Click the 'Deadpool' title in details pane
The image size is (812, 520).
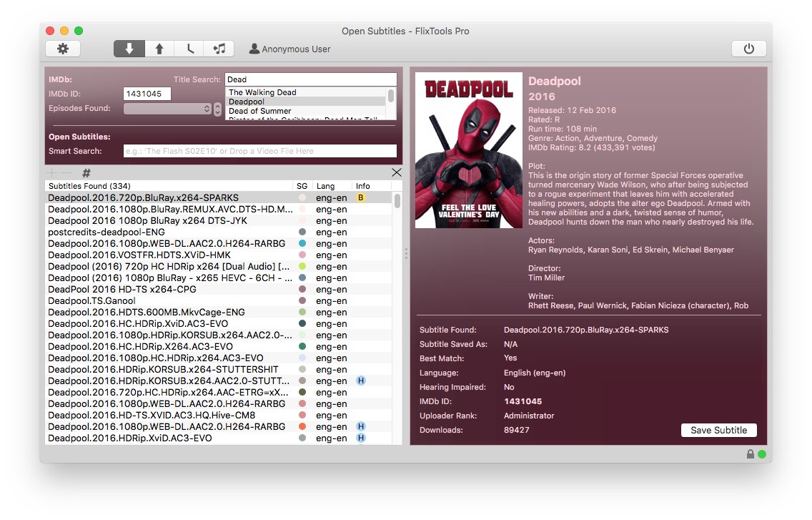click(554, 81)
